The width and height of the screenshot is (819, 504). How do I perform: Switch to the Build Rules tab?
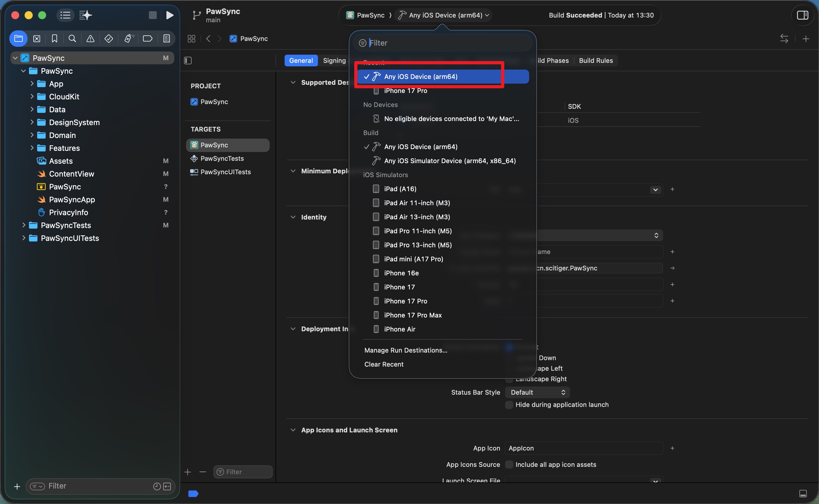click(596, 61)
